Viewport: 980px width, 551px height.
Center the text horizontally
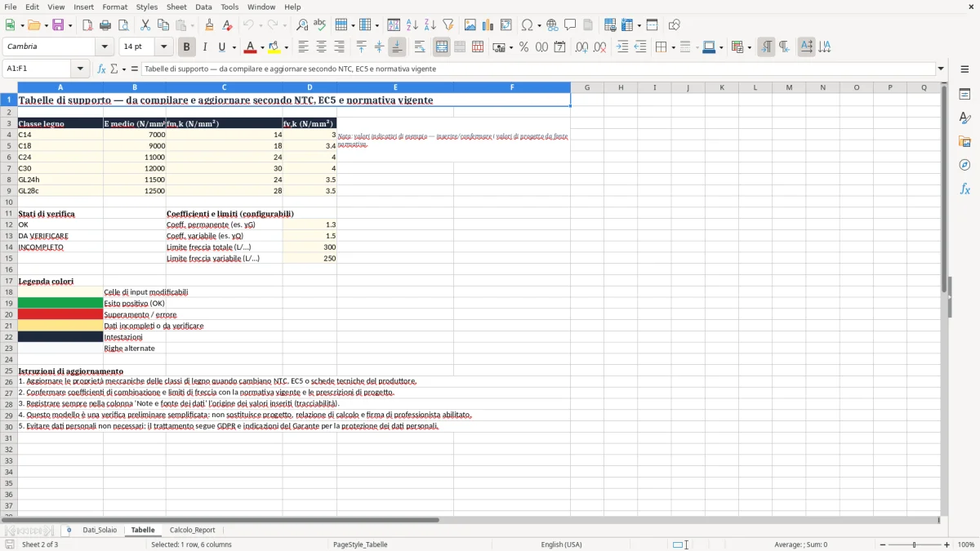321,47
